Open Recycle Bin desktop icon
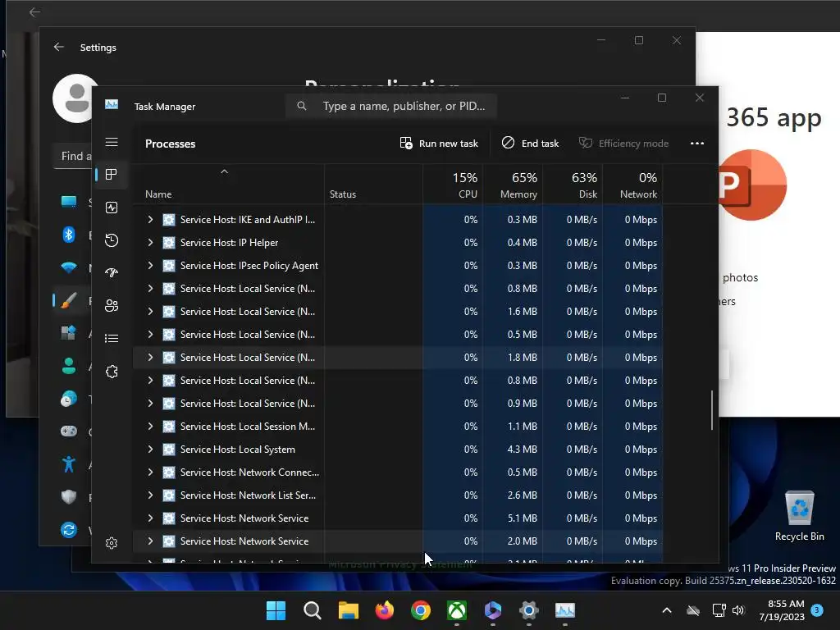This screenshot has width=840, height=630. [799, 516]
